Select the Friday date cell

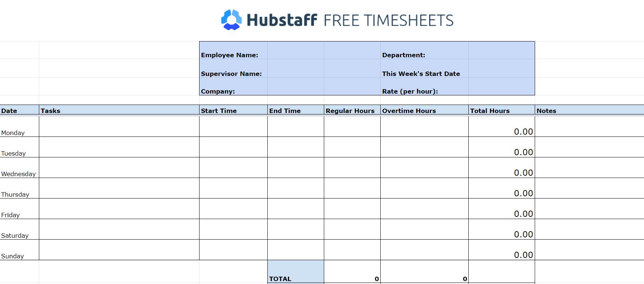coord(19,209)
